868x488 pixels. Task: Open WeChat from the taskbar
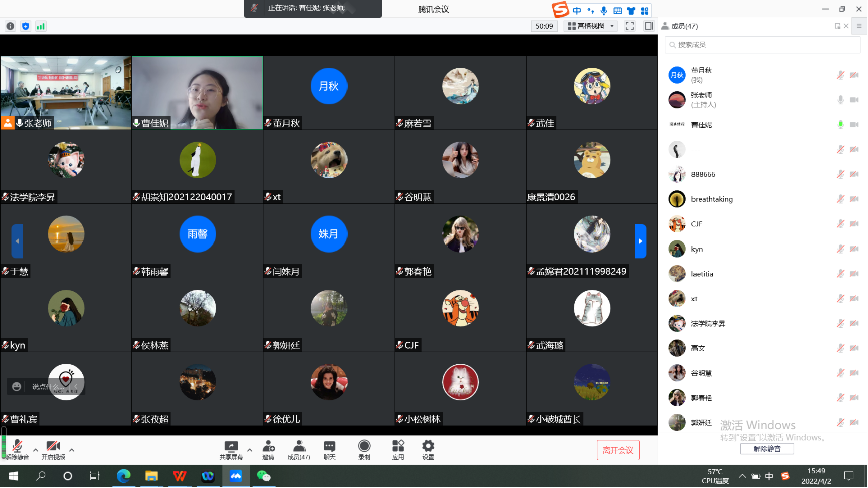[x=263, y=476]
